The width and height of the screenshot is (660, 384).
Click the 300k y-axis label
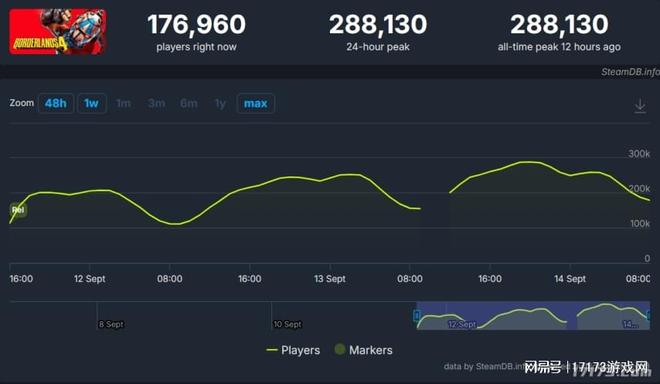(639, 154)
